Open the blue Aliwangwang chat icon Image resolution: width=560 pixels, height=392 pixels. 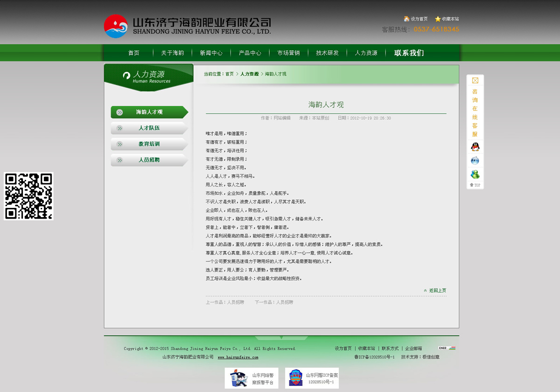coord(475,161)
